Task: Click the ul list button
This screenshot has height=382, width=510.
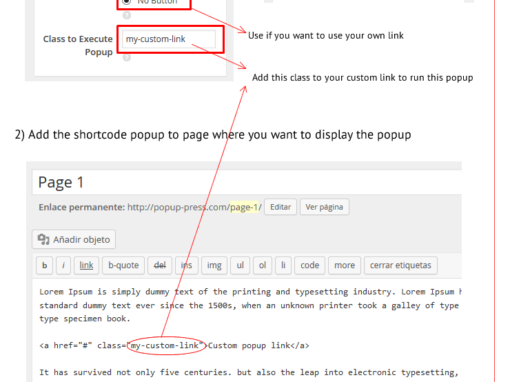Action: (240, 265)
